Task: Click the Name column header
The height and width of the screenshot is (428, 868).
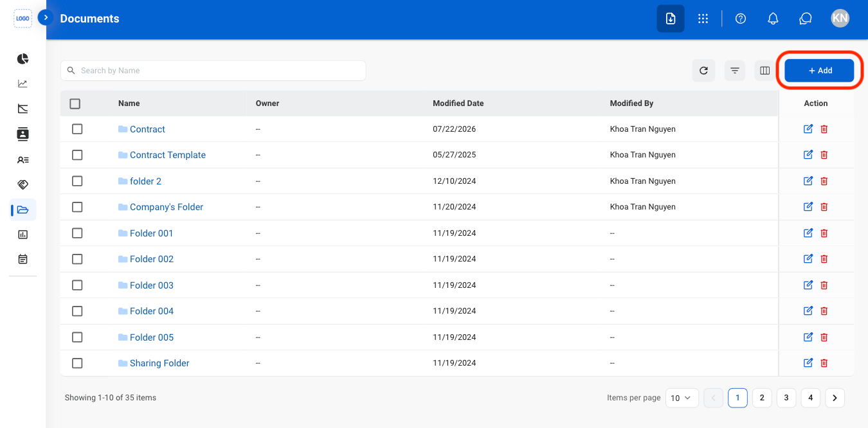Action: (x=129, y=103)
